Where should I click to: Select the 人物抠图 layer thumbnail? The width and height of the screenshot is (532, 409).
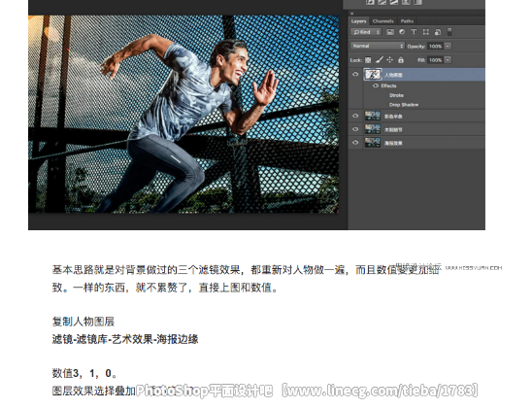click(x=373, y=75)
